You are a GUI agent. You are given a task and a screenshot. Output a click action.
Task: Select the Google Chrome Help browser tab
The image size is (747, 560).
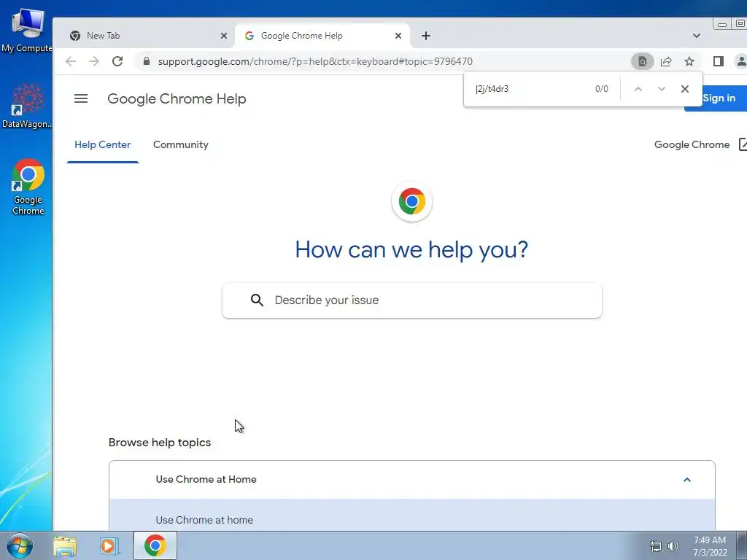322,36
